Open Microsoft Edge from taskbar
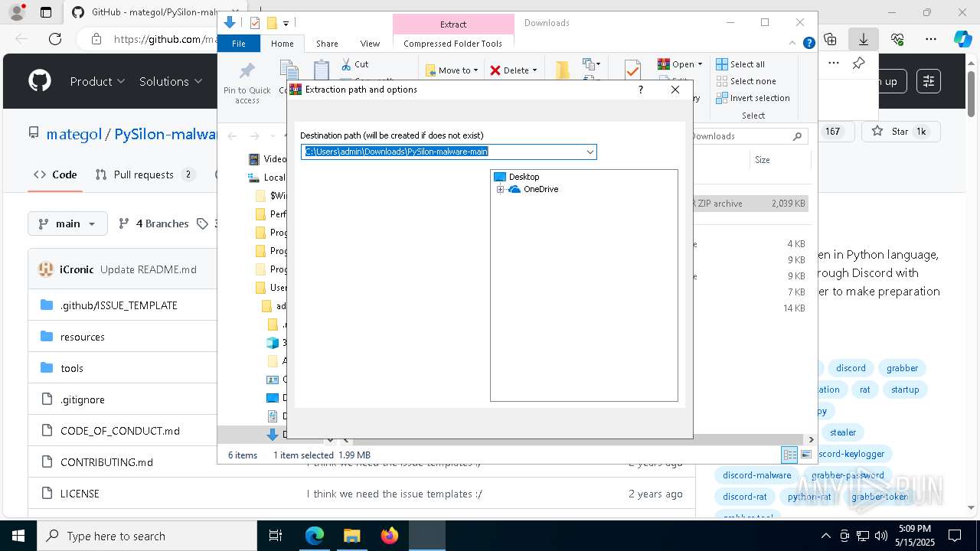This screenshot has width=980, height=551. 315,536
